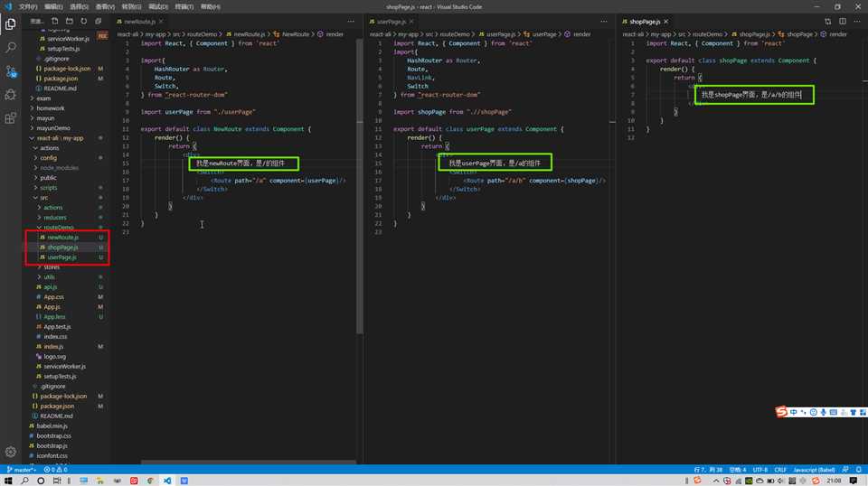Open the View (查看) menu
The width and height of the screenshot is (868, 486).
point(105,6)
